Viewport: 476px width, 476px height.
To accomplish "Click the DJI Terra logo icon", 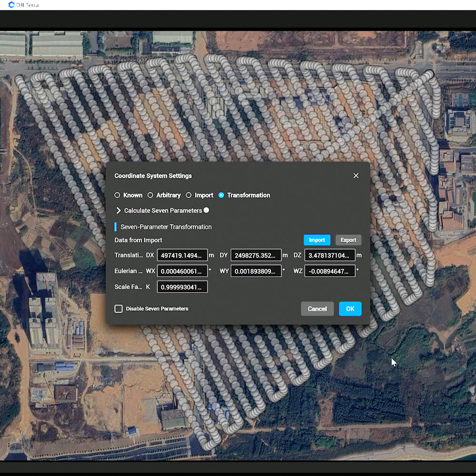I will tap(11, 5).
